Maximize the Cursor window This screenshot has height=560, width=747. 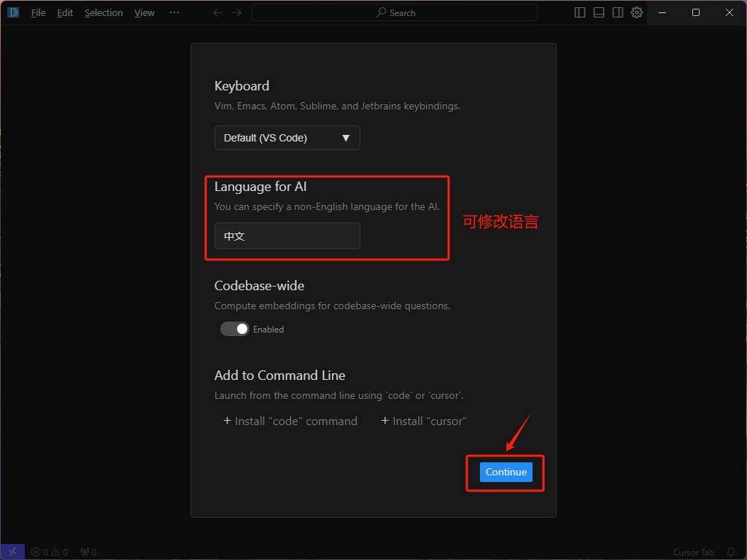[695, 13]
